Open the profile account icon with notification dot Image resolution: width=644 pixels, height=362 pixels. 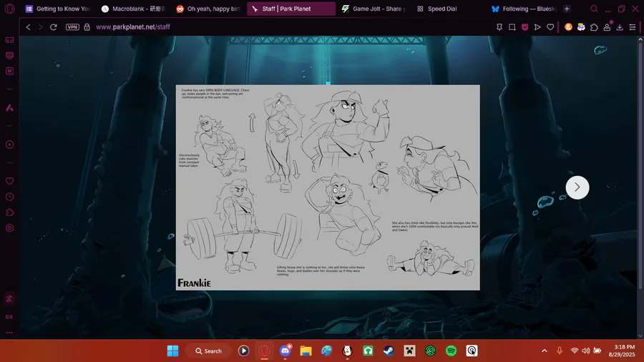607,27
